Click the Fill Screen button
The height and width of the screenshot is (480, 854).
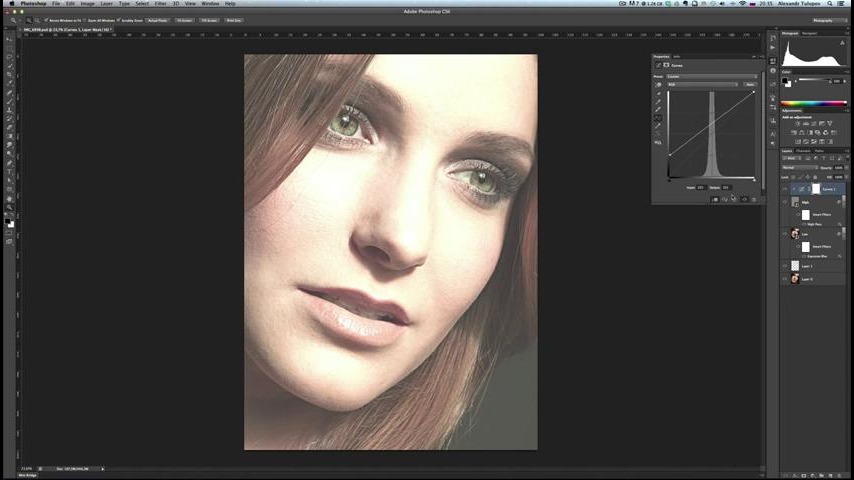coord(209,20)
